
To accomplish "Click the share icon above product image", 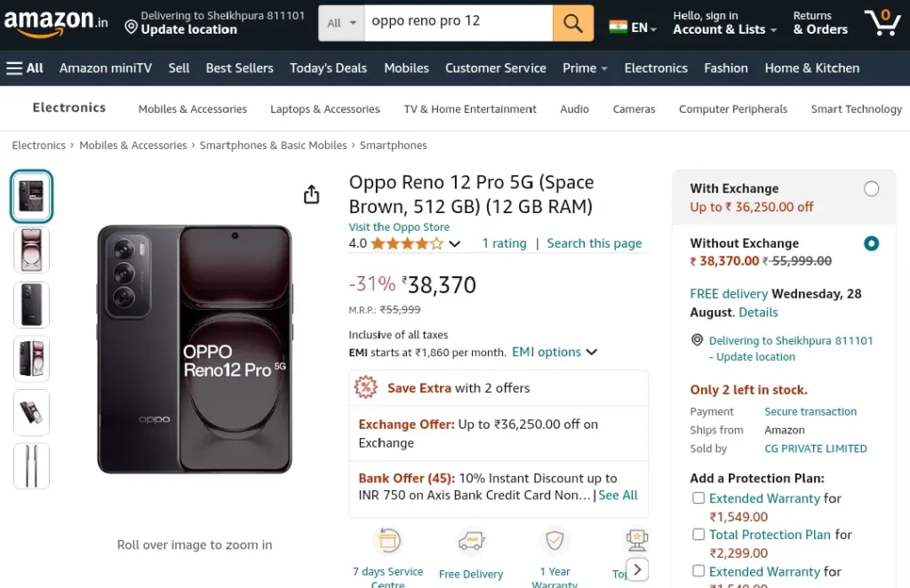I will click(x=311, y=195).
